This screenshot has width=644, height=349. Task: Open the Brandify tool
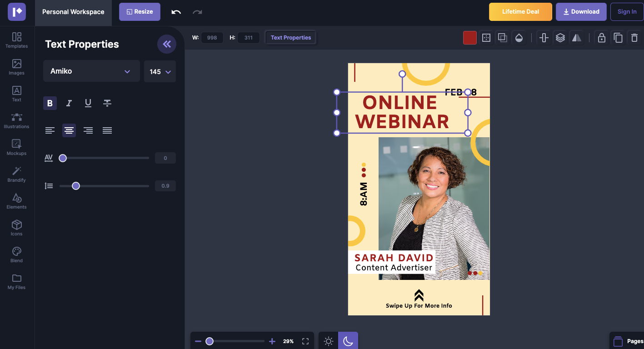(x=16, y=174)
